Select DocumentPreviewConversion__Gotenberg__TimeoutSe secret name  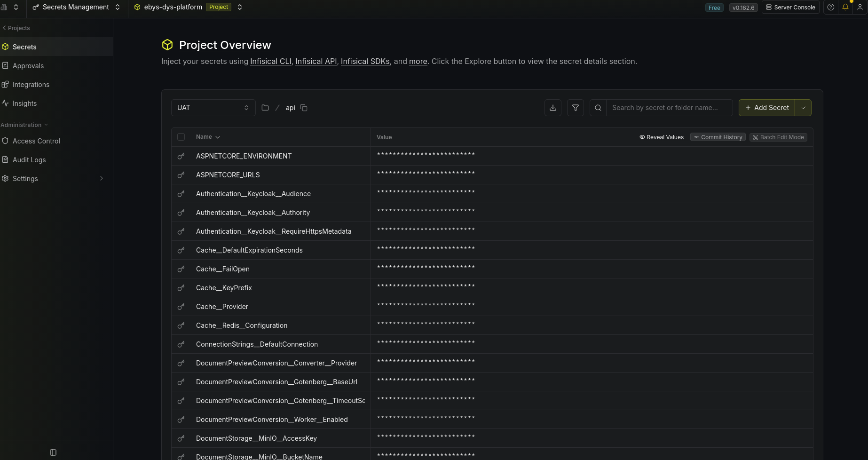281,401
